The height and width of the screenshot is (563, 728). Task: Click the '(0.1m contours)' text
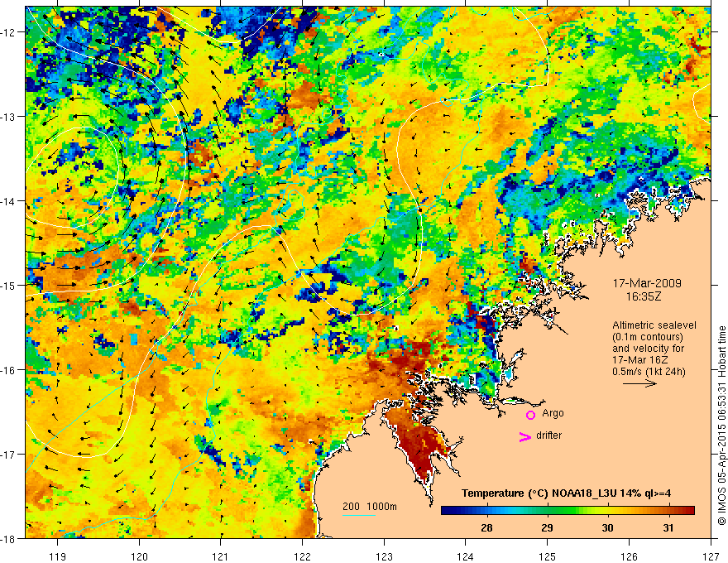[x=648, y=337]
